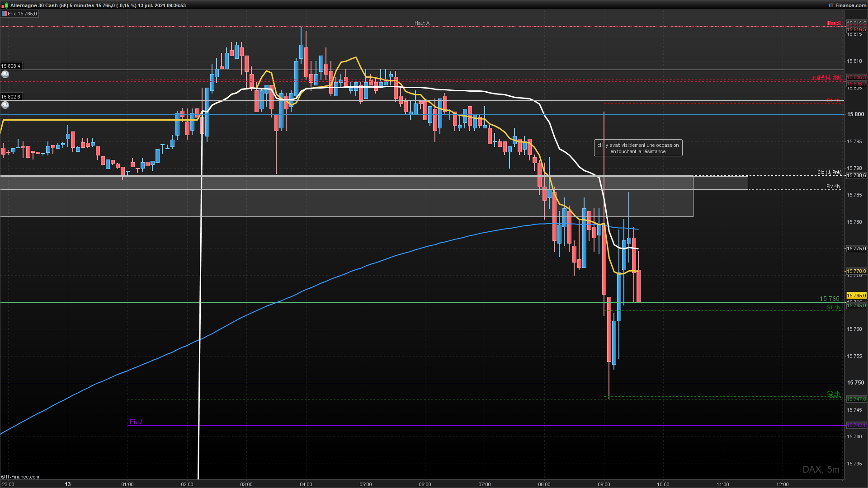Click the yellow 15 765,0 current price tag
This screenshot has width=868, height=488.
856,296
